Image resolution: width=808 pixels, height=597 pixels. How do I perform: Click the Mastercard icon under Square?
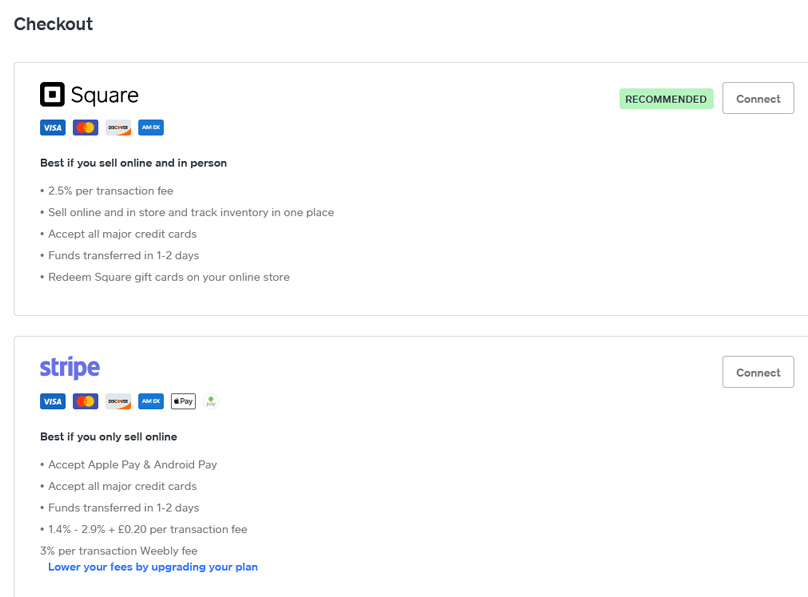pos(85,128)
